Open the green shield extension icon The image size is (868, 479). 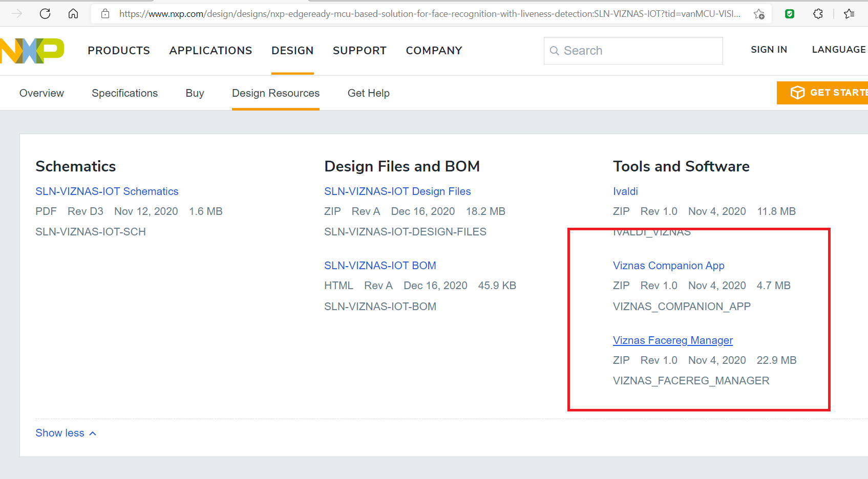[790, 14]
